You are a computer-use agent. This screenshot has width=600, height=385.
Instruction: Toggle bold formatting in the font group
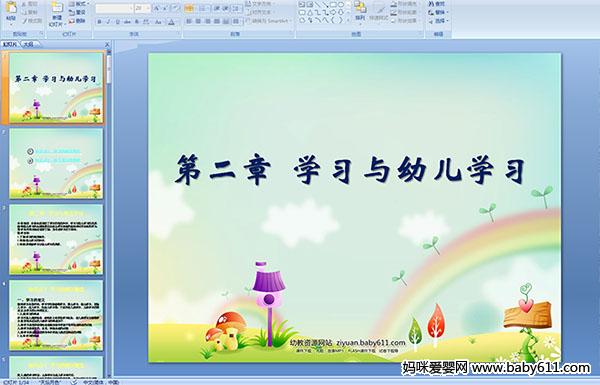[99, 22]
